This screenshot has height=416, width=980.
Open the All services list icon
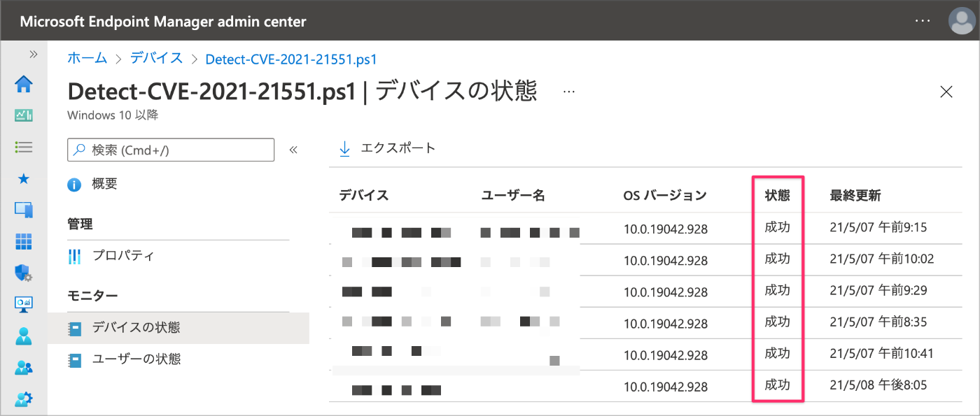24,147
